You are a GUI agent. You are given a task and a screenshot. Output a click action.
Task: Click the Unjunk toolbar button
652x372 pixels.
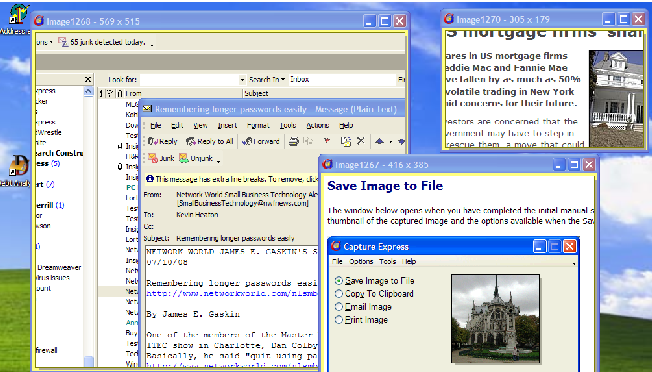coord(196,158)
